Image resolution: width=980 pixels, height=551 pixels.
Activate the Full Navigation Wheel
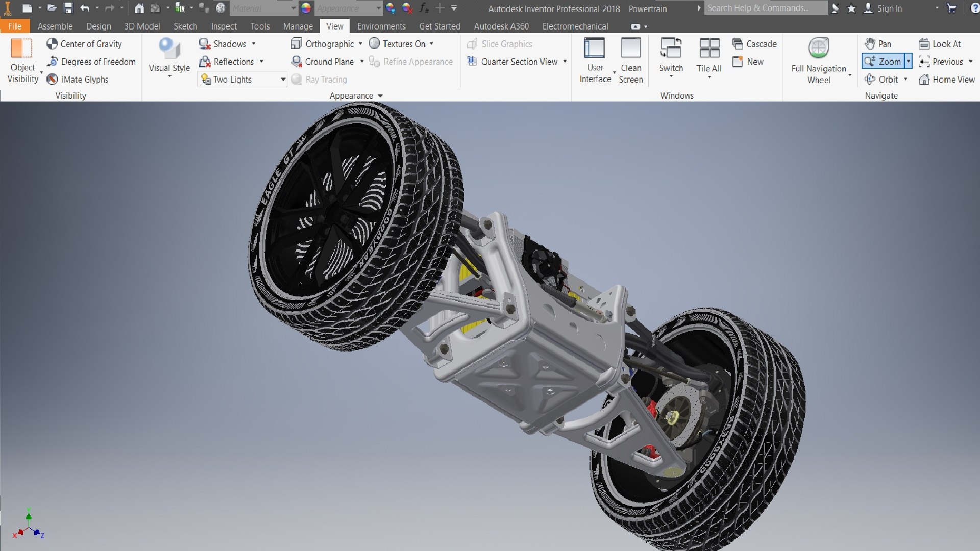[x=819, y=60]
